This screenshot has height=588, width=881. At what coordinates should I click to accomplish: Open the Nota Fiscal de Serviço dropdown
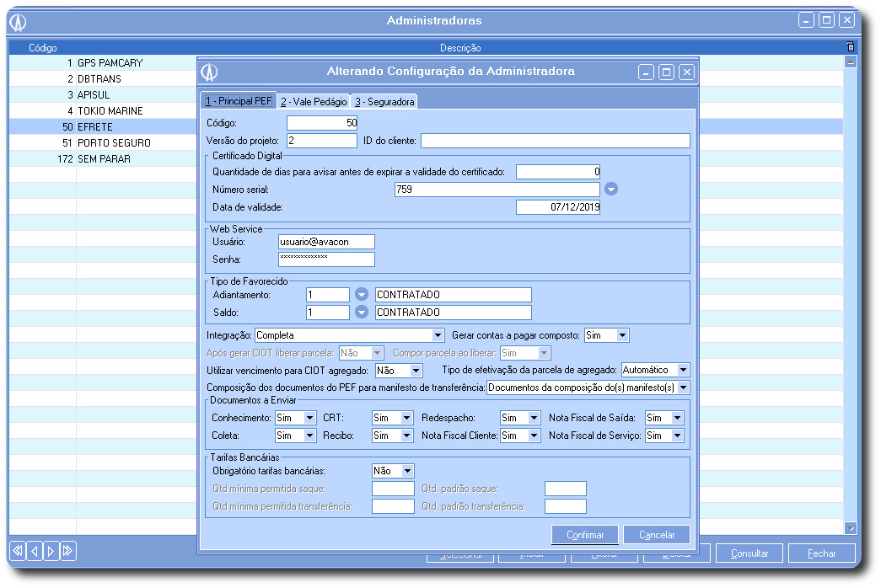point(677,436)
